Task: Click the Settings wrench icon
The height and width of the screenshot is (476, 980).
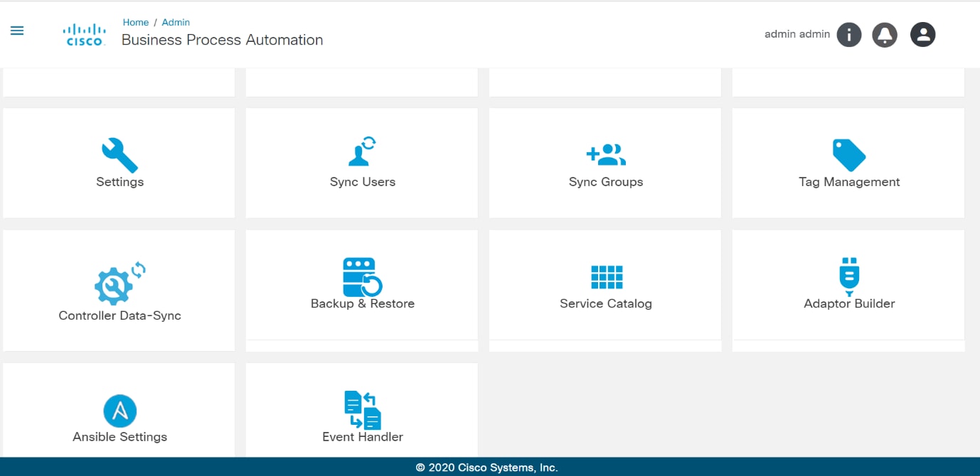Action: pyautogui.click(x=119, y=155)
